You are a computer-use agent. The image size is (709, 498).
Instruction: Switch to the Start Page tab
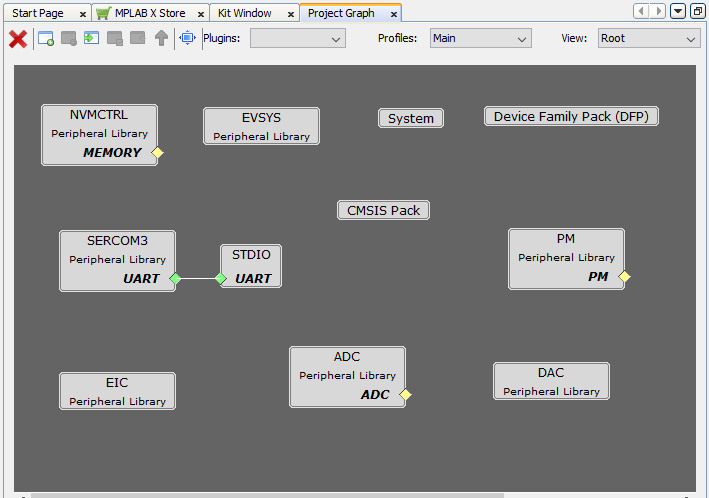coord(38,13)
